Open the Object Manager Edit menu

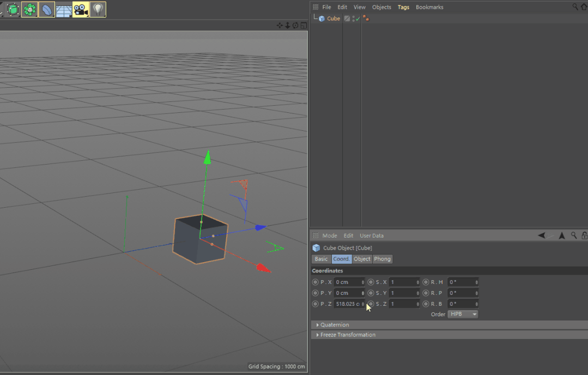pos(342,7)
